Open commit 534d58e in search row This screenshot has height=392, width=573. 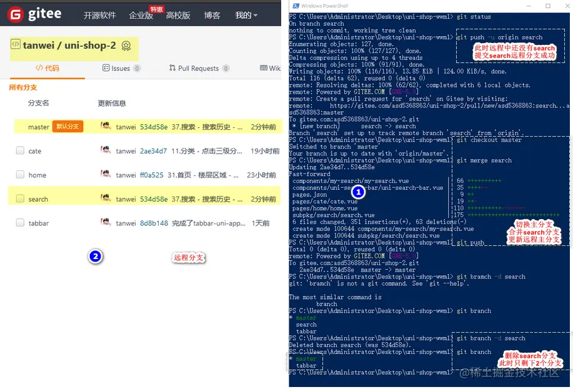coord(154,199)
